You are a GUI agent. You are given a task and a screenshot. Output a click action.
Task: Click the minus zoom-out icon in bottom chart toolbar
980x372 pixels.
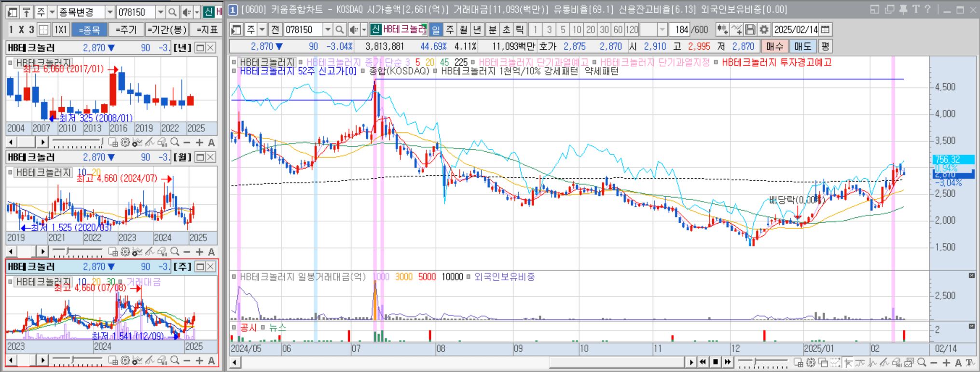pyautogui.click(x=934, y=362)
